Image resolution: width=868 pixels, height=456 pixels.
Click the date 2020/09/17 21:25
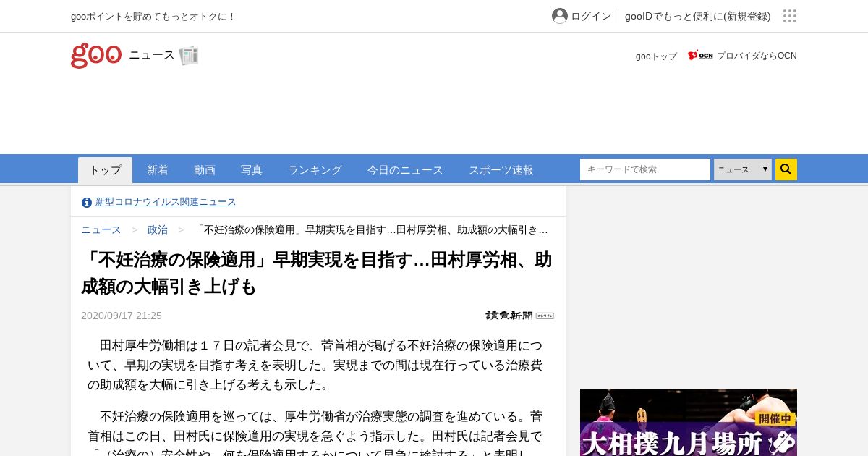122,316
